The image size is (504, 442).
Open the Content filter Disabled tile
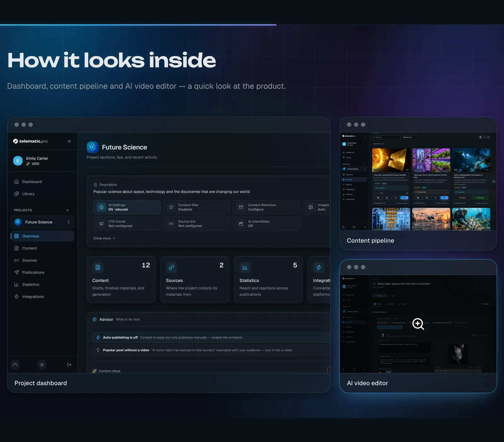coord(197,207)
